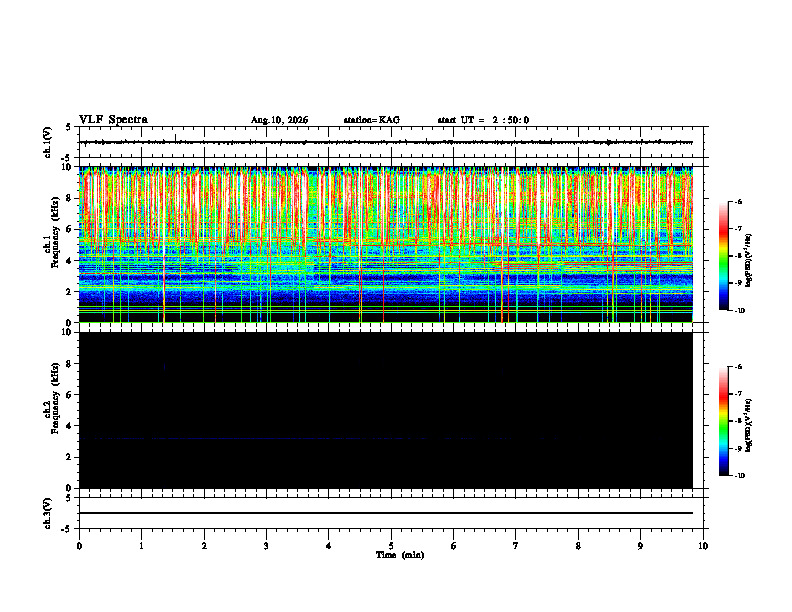The image size is (792, 612).
Task: Click the 5 minute tick on time axis
Action: pos(391,546)
